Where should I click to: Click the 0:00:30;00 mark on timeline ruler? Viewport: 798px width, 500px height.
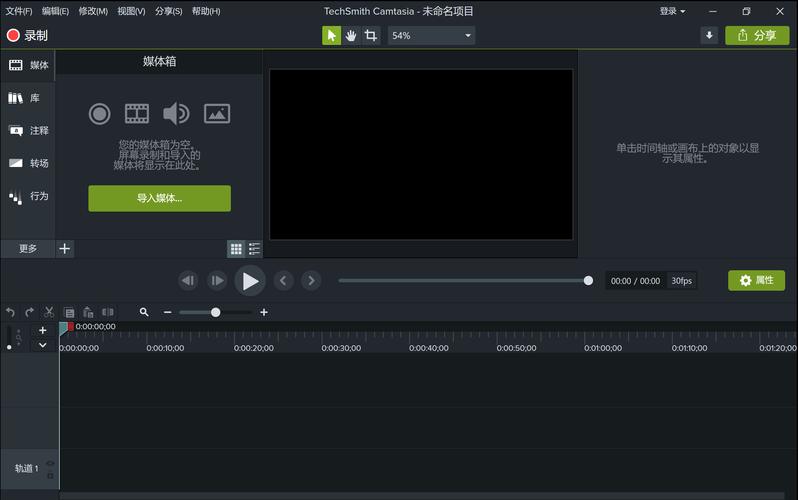(x=341, y=348)
